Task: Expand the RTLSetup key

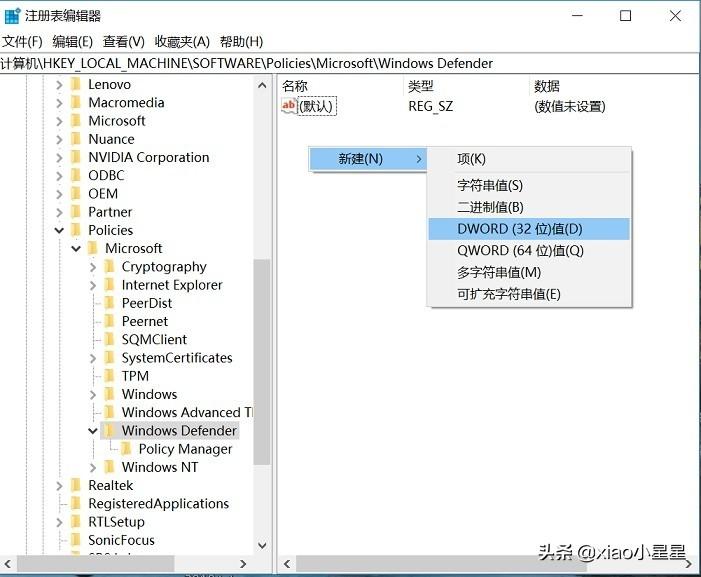Action: [x=59, y=522]
